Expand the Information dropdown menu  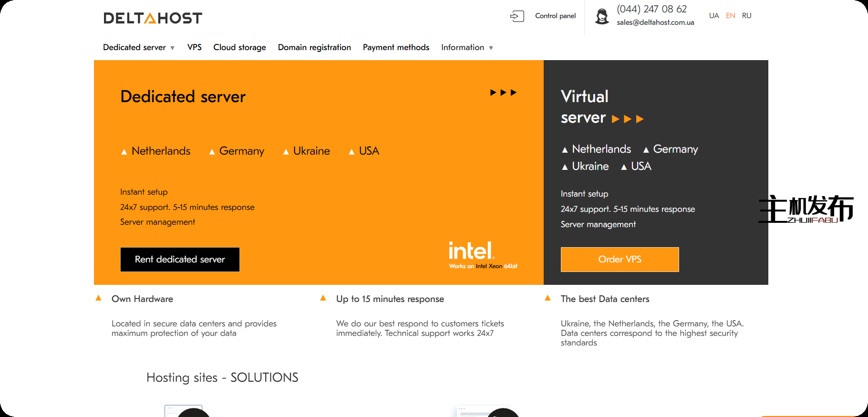coord(466,47)
